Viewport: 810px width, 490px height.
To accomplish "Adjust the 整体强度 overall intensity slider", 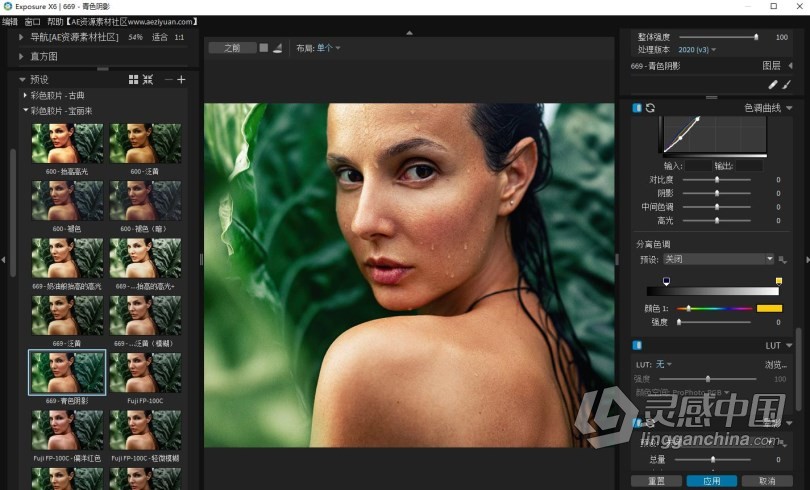I will 718,37.
